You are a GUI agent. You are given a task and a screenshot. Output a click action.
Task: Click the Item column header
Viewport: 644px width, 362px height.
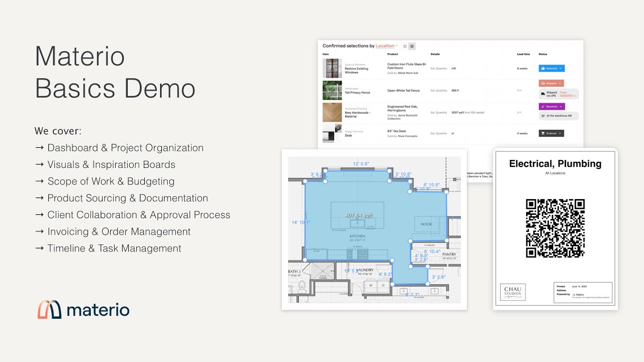[x=326, y=54]
